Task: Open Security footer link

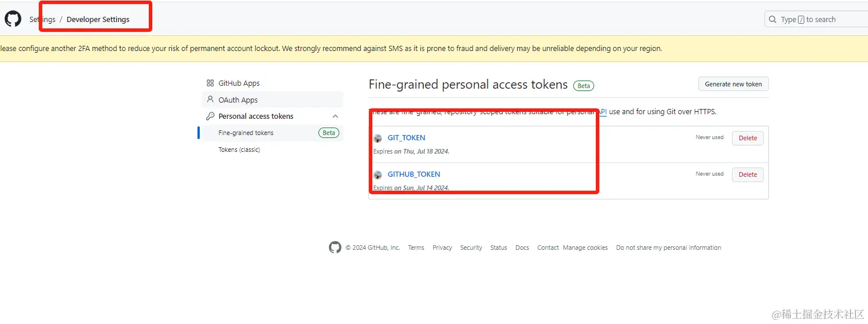Action: tap(471, 247)
